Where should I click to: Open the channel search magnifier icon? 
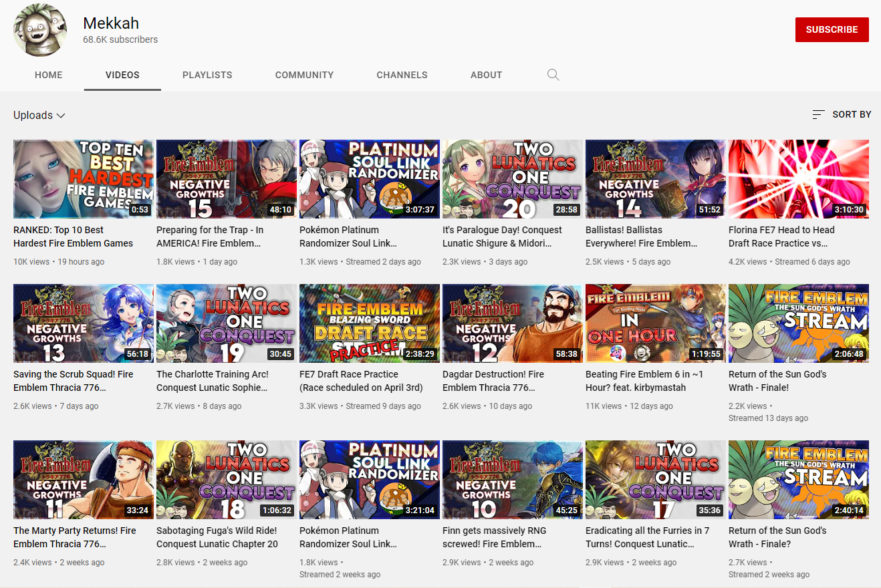point(553,75)
